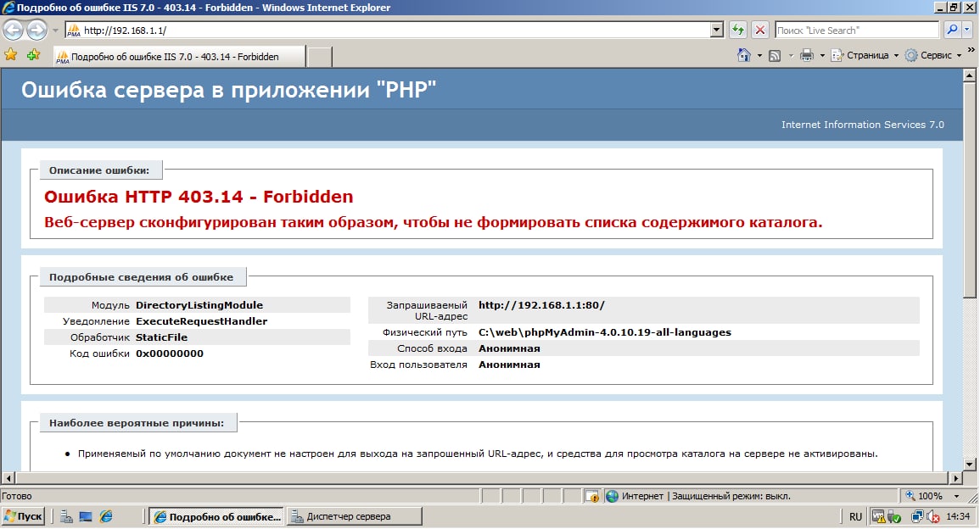This screenshot has width=980, height=529.
Task: Click the Интернет security zone globe icon
Action: 612,496
